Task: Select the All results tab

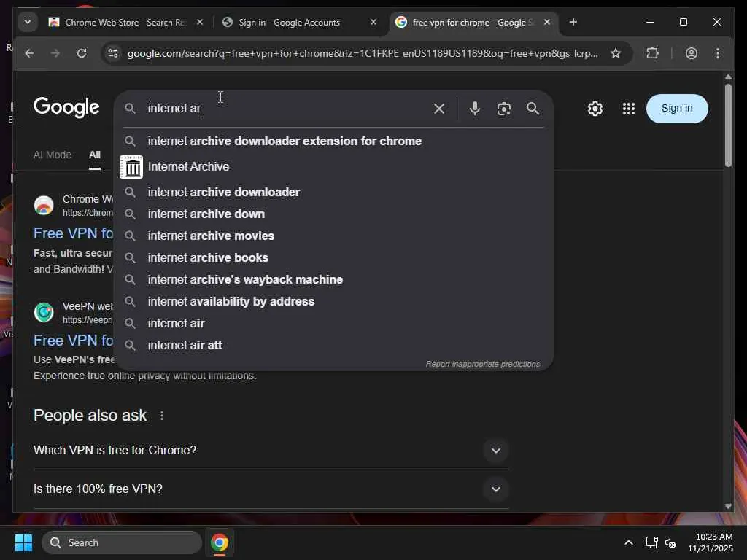Action: pyautogui.click(x=94, y=155)
